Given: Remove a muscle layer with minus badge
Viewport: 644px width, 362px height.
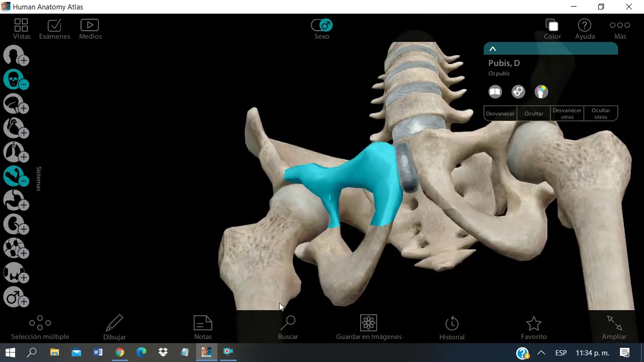Looking at the screenshot, I should 24,181.
